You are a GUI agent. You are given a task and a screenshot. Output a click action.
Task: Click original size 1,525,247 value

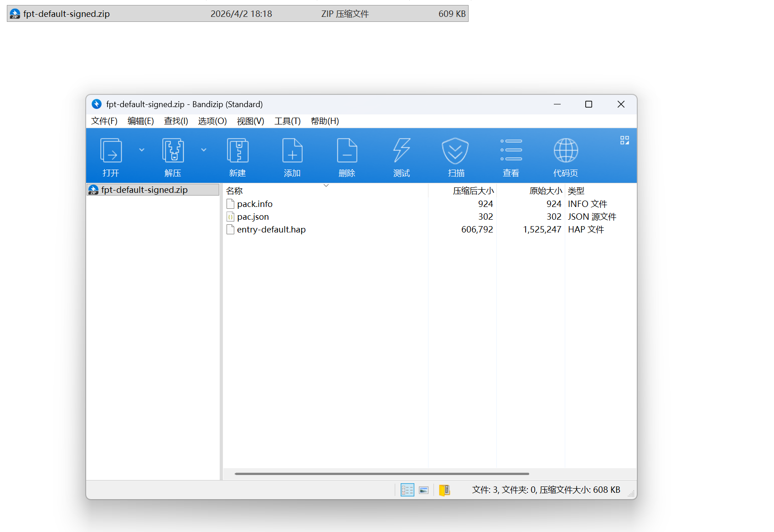(x=542, y=229)
